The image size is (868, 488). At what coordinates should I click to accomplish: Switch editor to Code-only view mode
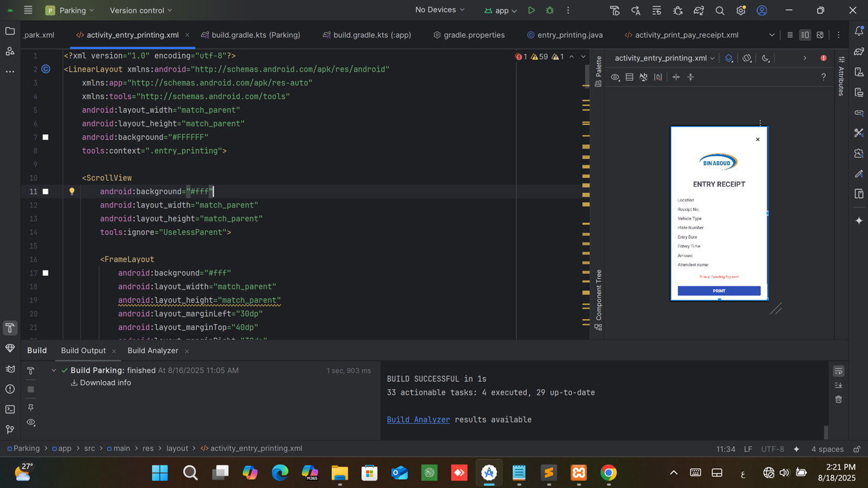click(x=790, y=35)
